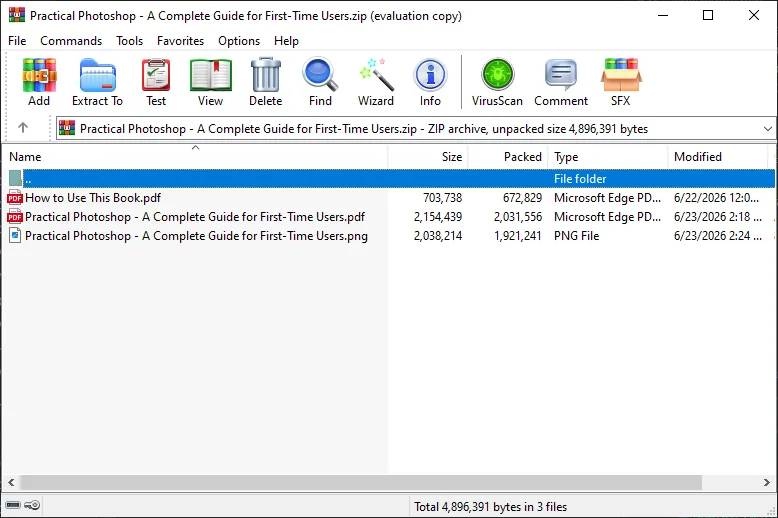Show archive Info

coord(430,75)
